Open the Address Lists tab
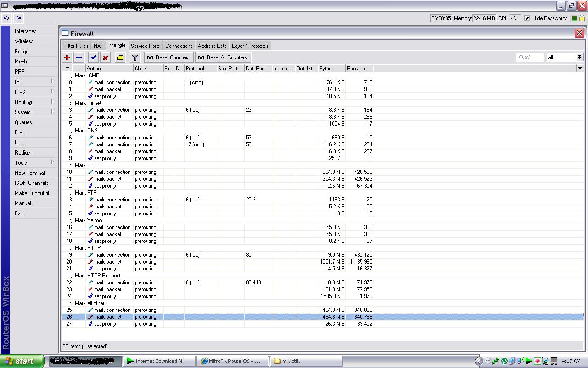588x368 pixels. (x=212, y=46)
